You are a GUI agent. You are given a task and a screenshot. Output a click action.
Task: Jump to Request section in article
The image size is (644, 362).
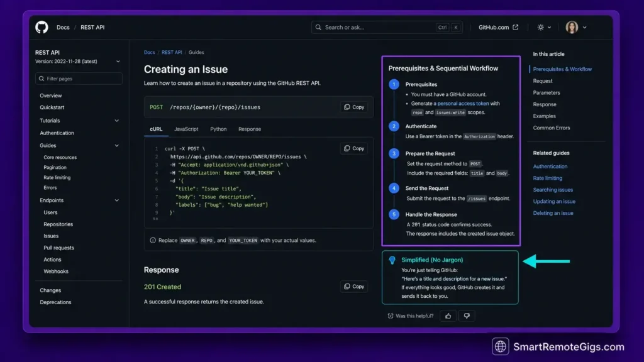tap(543, 81)
